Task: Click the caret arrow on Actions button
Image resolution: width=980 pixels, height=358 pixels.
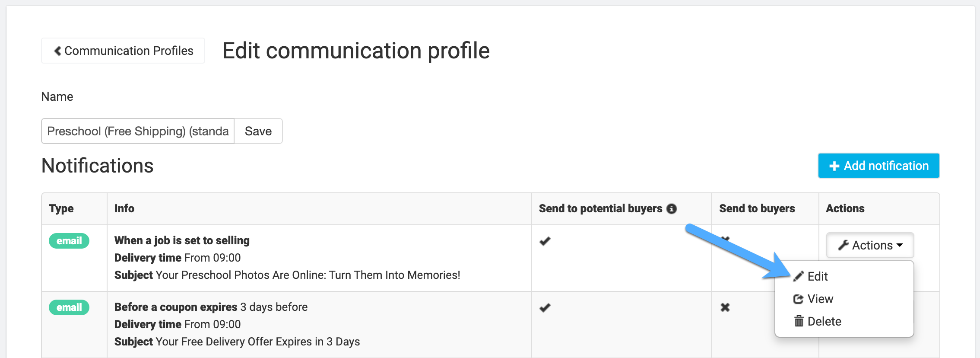Action: click(900, 245)
